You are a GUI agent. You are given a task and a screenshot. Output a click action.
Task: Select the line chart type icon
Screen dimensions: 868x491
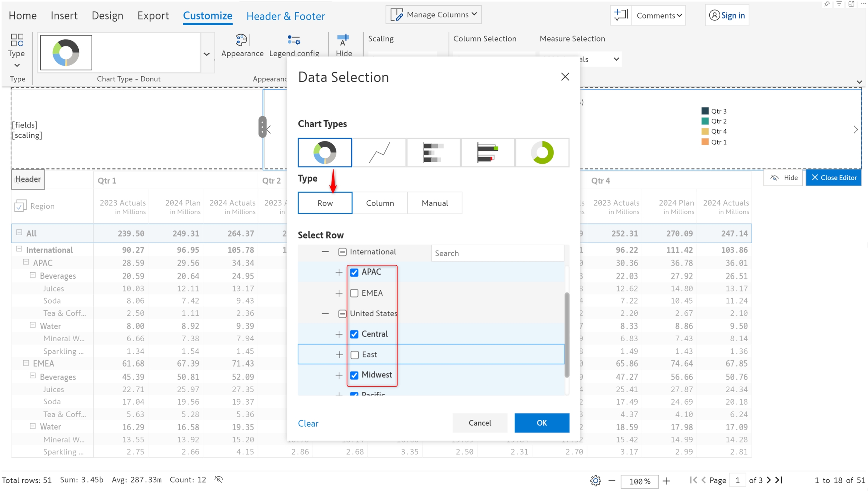379,152
